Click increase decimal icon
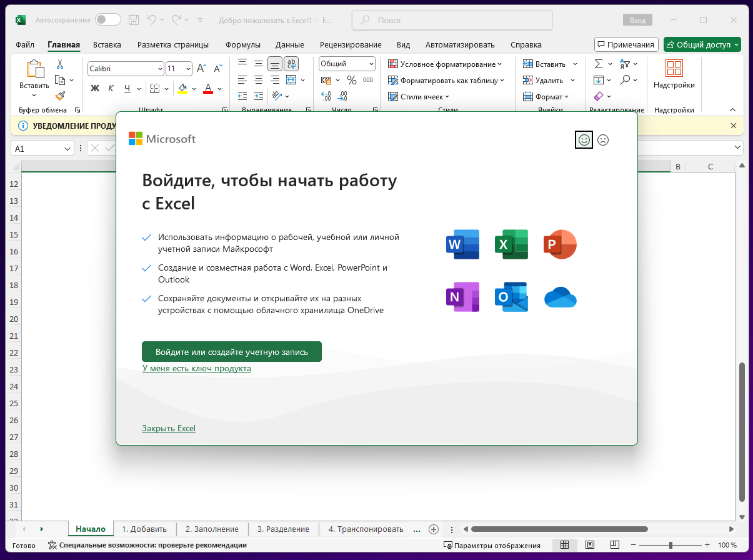Screen dimensions: 753x560 [x=326, y=96]
